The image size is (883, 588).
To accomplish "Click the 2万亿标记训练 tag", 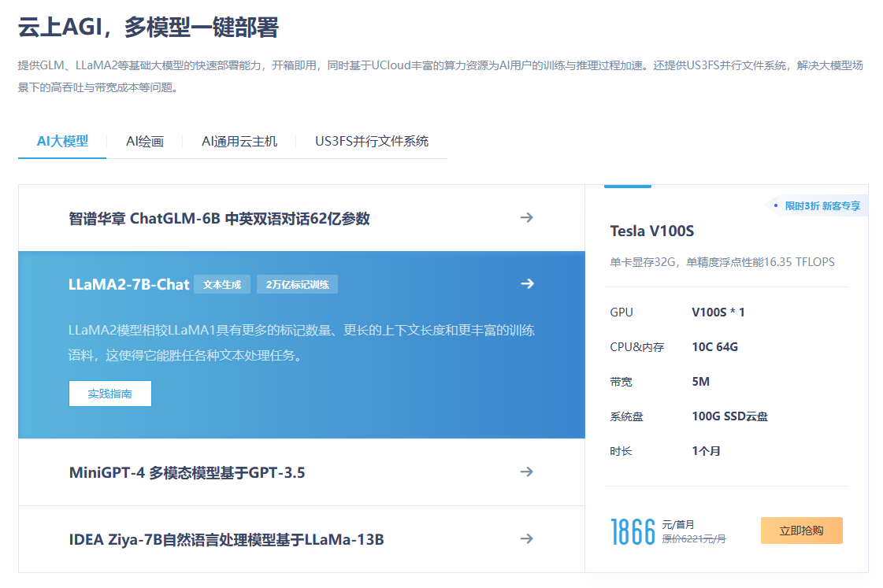I will [297, 285].
